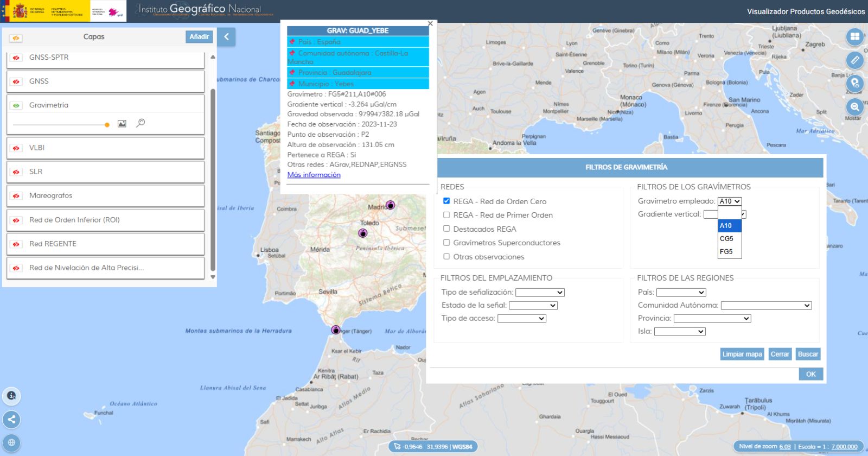The height and width of the screenshot is (456, 868).
Task: Expand the Tipo de señalización dropdown
Action: click(x=540, y=293)
